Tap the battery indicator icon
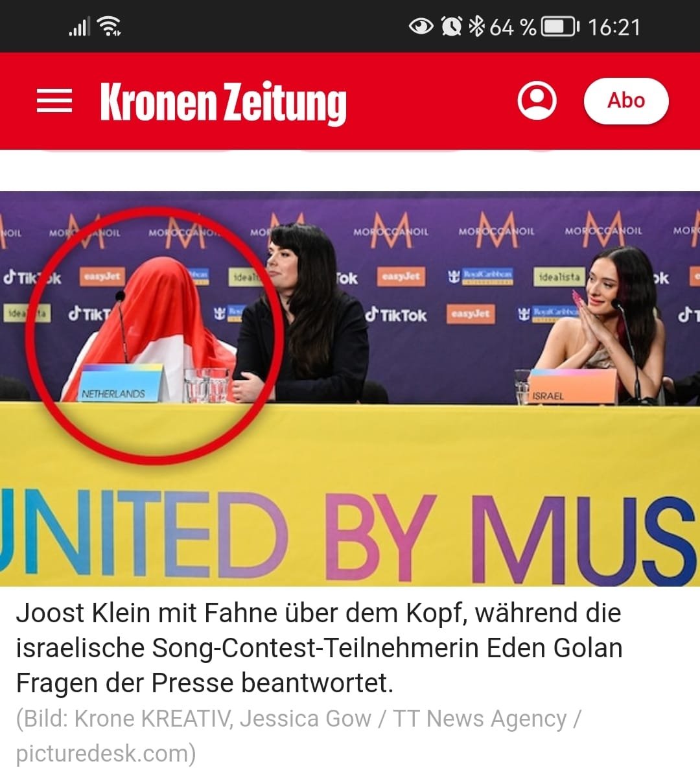This screenshot has width=700, height=783. [x=561, y=27]
